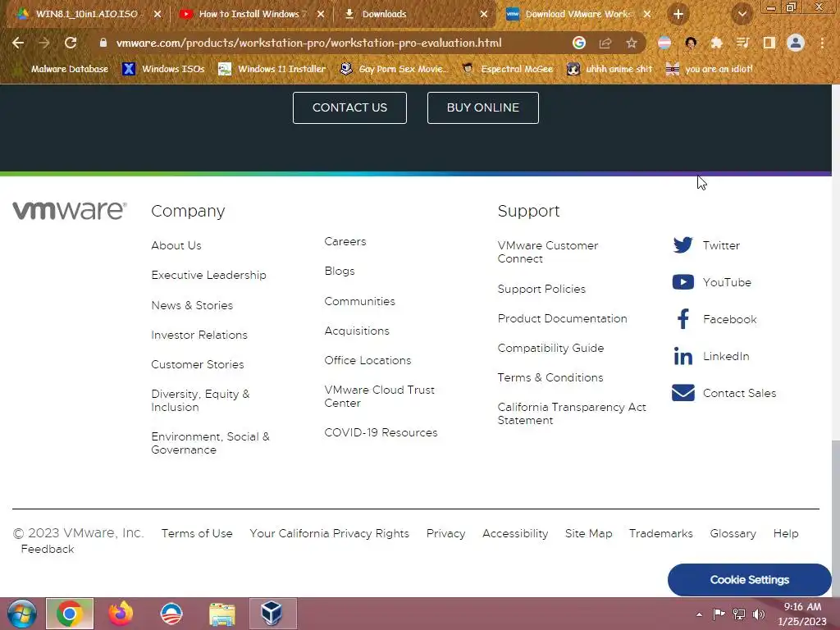Click the Action Center flag tray icon
This screenshot has height=630, width=840.
click(x=719, y=614)
